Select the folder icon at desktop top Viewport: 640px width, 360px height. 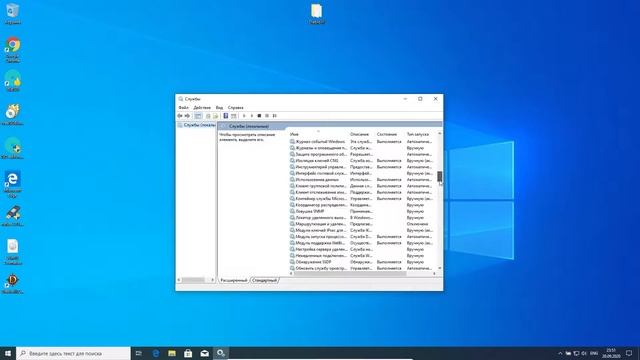point(317,13)
